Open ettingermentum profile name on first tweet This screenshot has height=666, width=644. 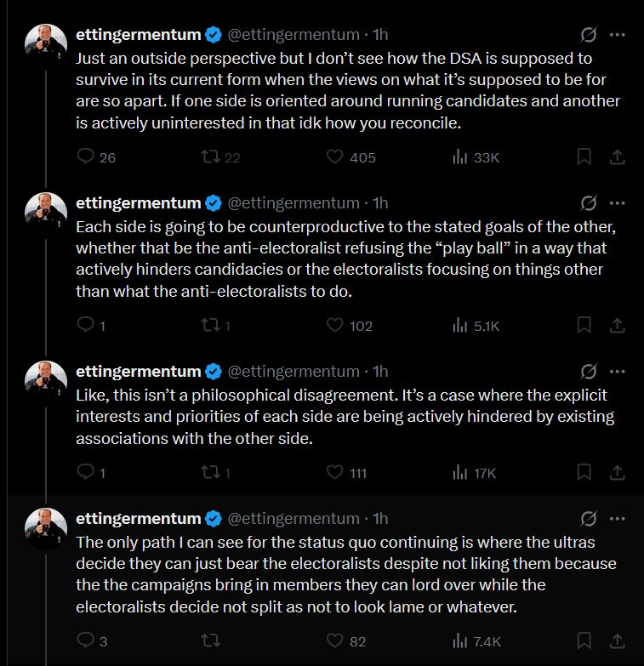click(x=138, y=35)
